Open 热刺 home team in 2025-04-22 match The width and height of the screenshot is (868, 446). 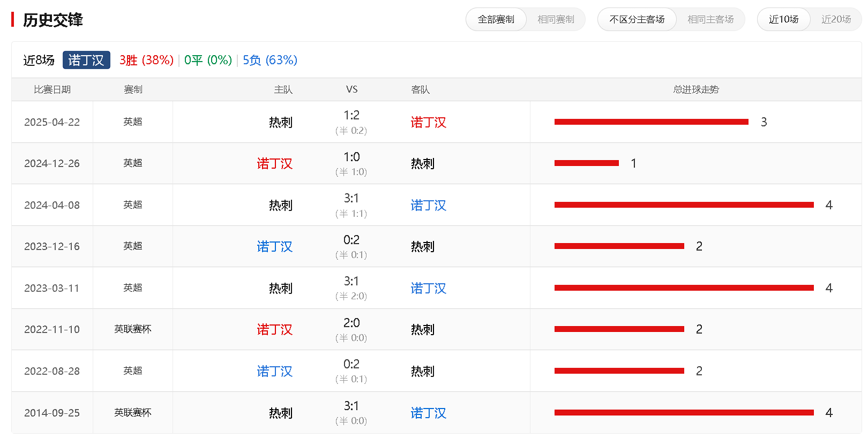coord(280,123)
